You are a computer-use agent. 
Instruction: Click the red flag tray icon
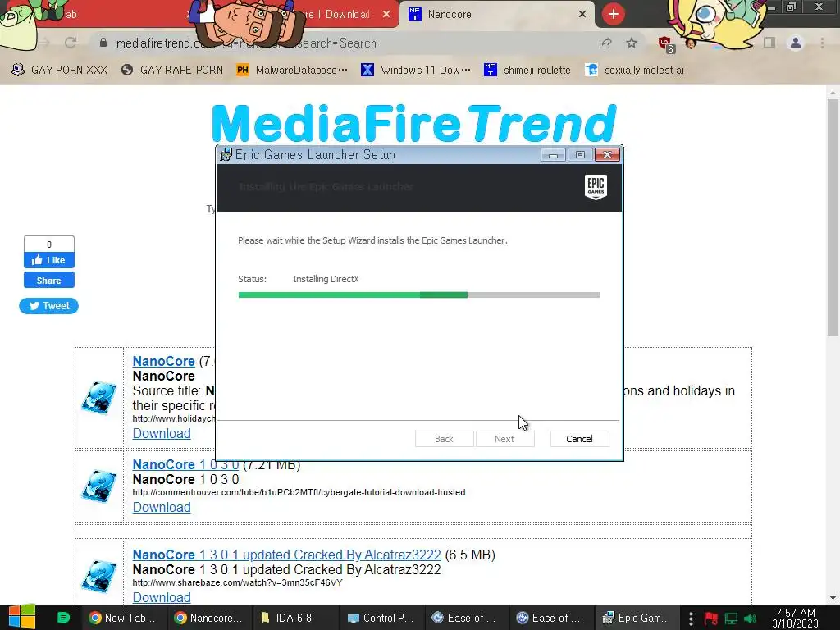point(711,619)
